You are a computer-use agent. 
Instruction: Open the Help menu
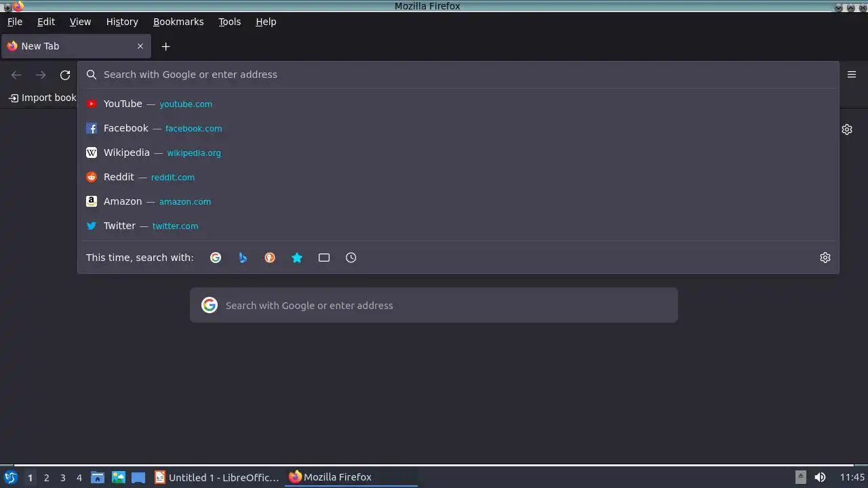tap(266, 22)
